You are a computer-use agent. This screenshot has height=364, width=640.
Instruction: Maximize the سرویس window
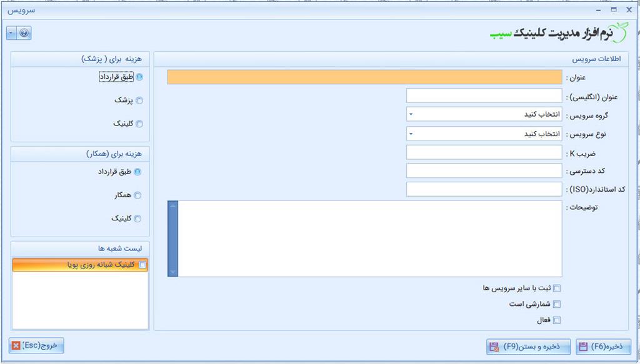pos(614,9)
